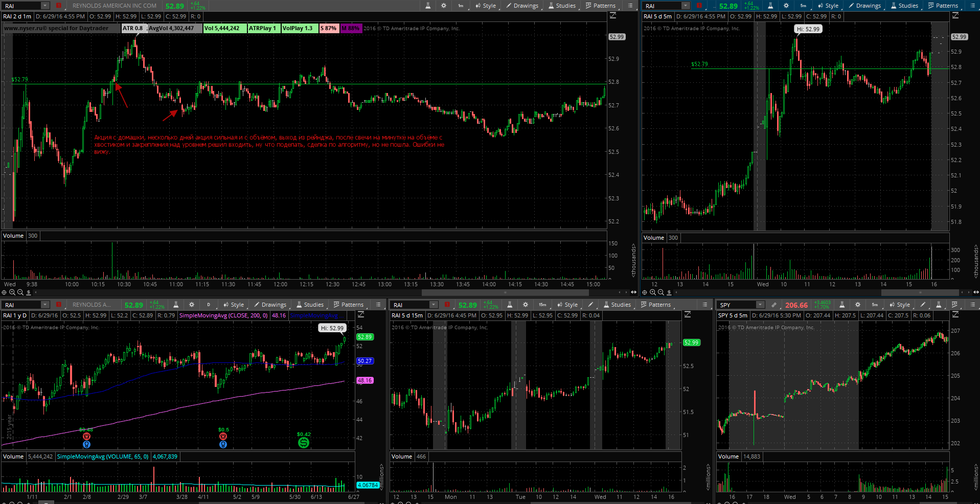Screen dimensions: 980x504
Task: Open the Studies menu of the RAI 1m chart
Action: pos(562,6)
